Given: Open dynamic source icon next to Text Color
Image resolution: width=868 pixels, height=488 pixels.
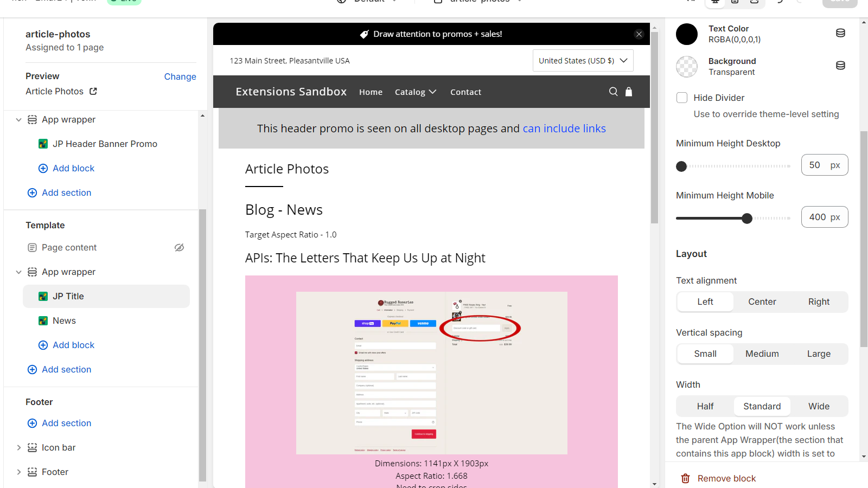Looking at the screenshot, I should 840,33.
